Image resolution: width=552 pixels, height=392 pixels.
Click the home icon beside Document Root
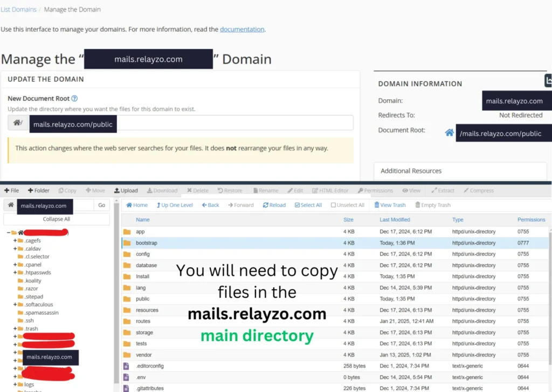[x=449, y=133]
